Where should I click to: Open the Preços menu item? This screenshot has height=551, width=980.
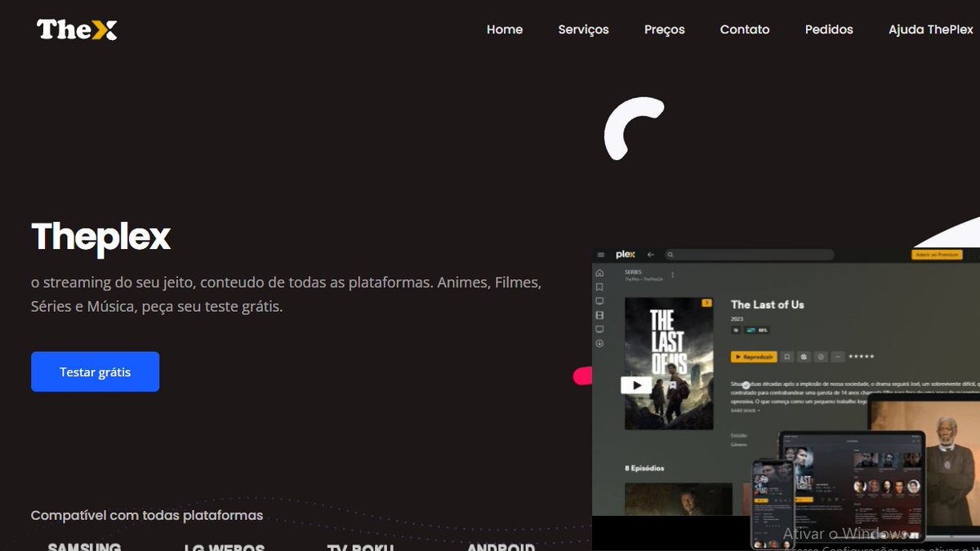(x=664, y=29)
